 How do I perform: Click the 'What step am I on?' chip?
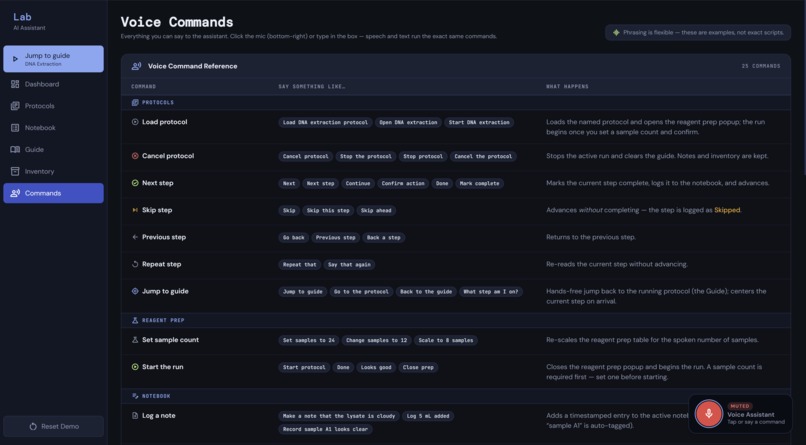pyautogui.click(x=491, y=292)
